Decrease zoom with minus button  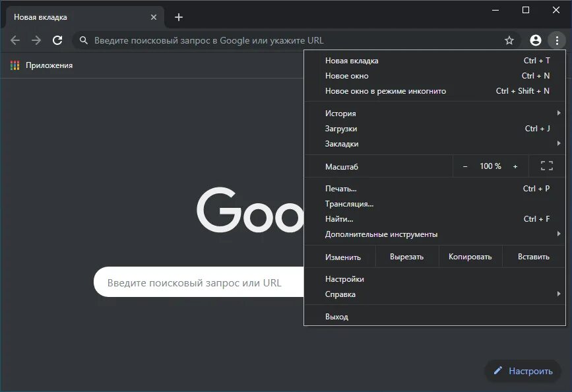(464, 166)
